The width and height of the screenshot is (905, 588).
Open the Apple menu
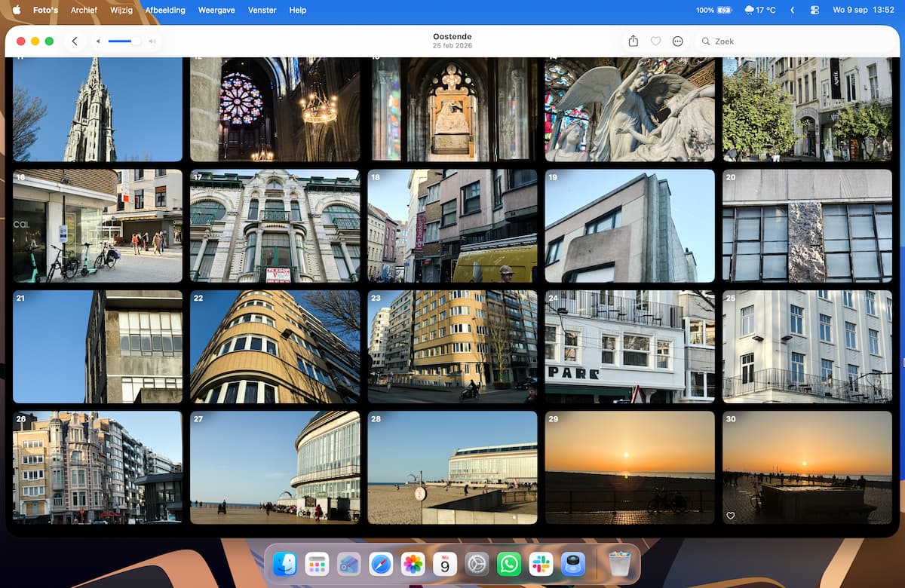(16, 11)
